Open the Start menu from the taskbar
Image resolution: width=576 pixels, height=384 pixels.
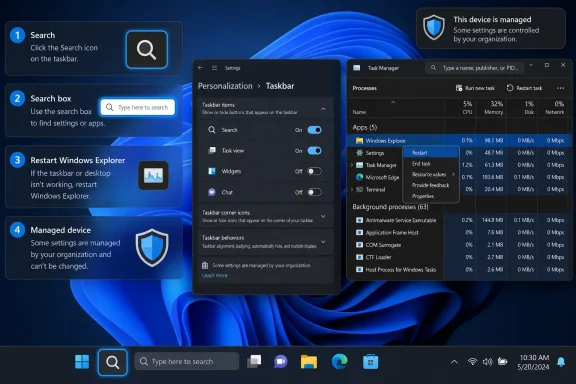(x=82, y=362)
